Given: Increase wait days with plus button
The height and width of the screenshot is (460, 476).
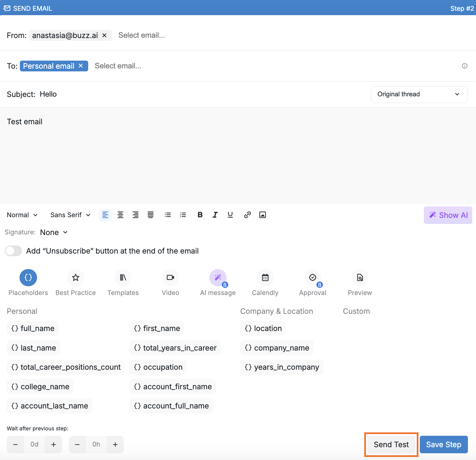Looking at the screenshot, I should tap(54, 445).
